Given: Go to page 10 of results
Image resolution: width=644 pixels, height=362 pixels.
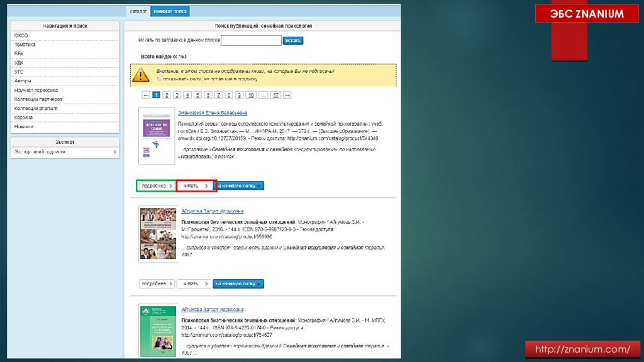Looking at the screenshot, I should (x=251, y=96).
